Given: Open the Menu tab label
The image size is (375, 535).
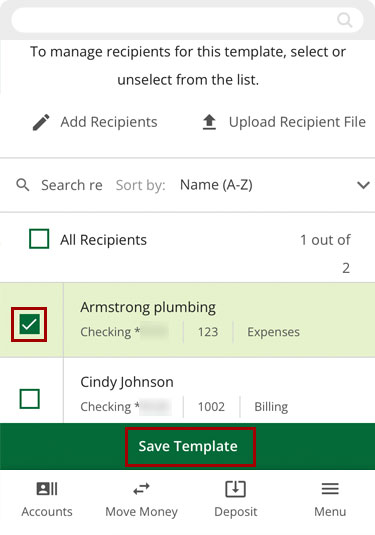Looking at the screenshot, I should tap(330, 512).
